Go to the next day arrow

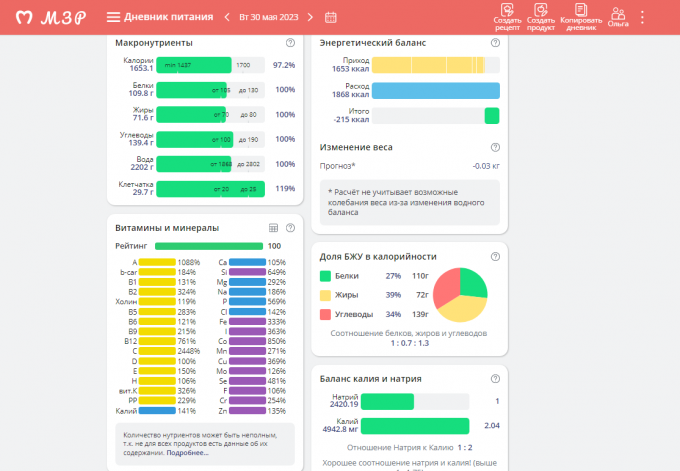coord(310,17)
